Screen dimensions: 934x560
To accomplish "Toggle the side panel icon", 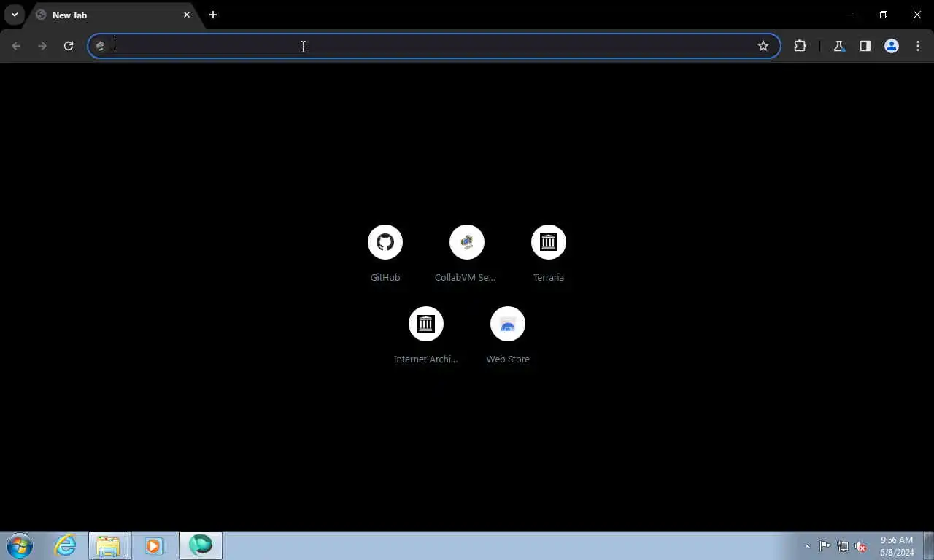I will click(x=865, y=46).
